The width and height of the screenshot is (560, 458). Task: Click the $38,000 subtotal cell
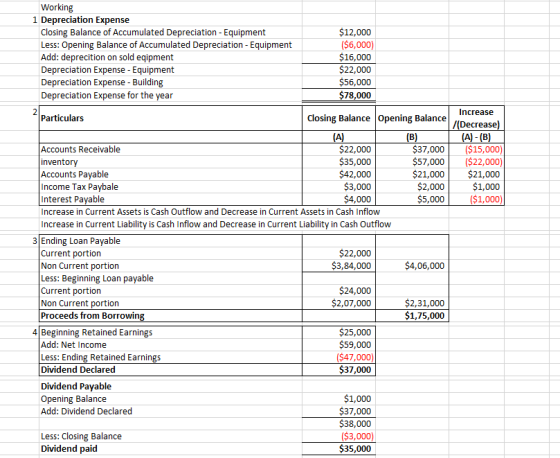pyautogui.click(x=355, y=424)
